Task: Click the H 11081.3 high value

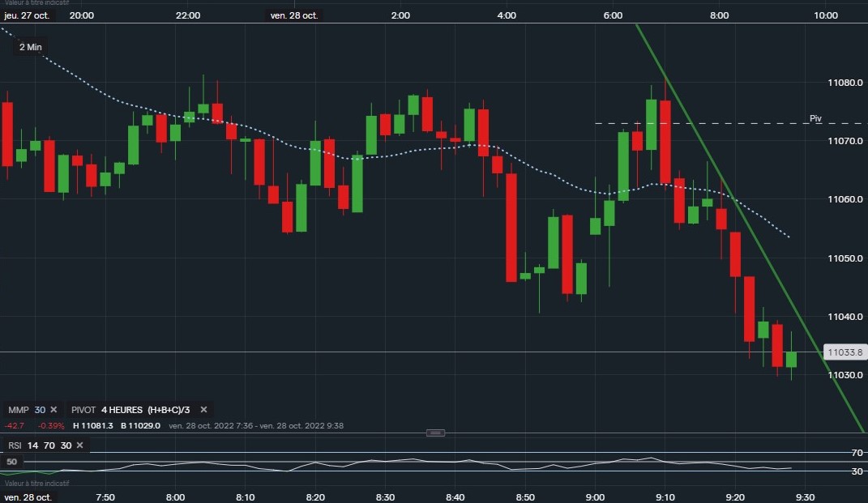Action: tap(93, 425)
